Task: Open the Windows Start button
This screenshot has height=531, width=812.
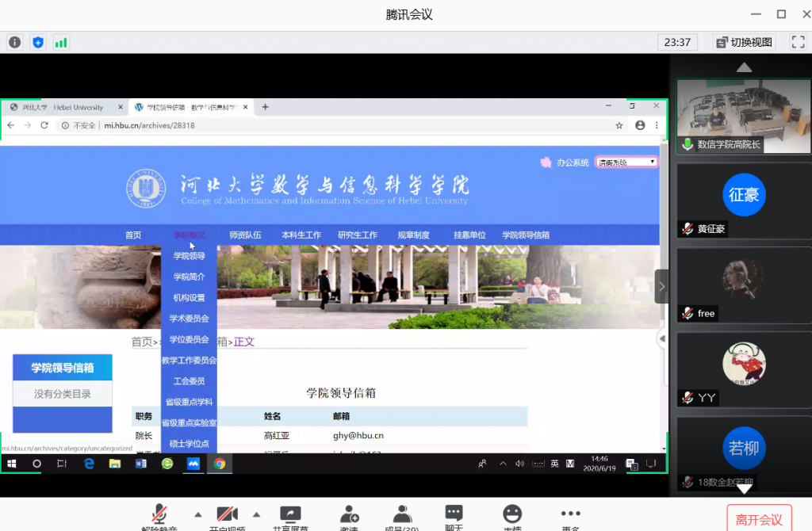Action: tap(11, 464)
